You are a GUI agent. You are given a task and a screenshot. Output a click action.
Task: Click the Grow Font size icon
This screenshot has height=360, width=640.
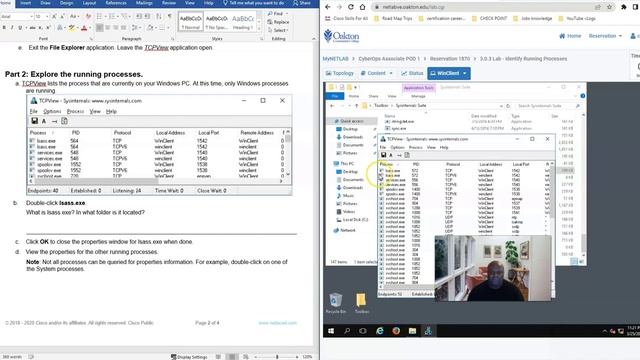pos(55,16)
